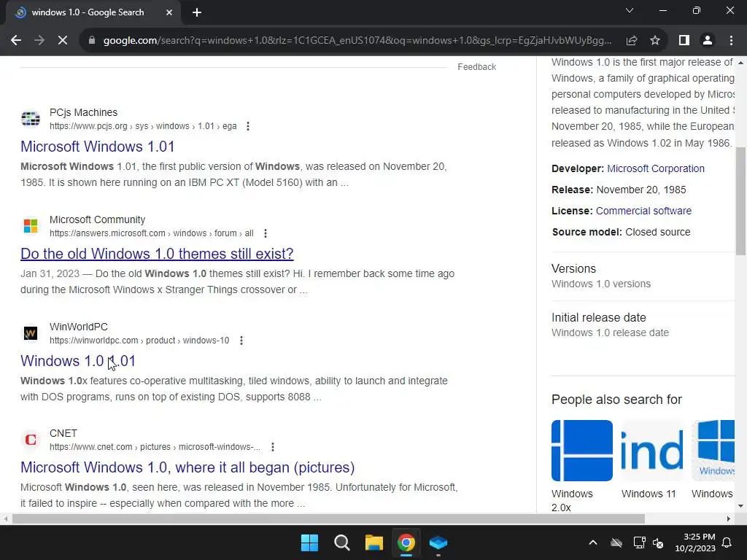Click the cloud sync tray icon

(616, 542)
